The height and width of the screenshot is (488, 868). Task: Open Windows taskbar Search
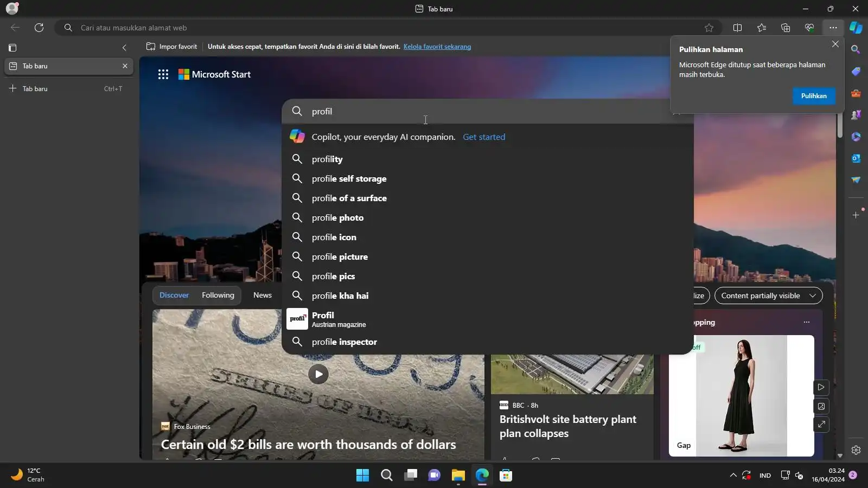[386, 476]
